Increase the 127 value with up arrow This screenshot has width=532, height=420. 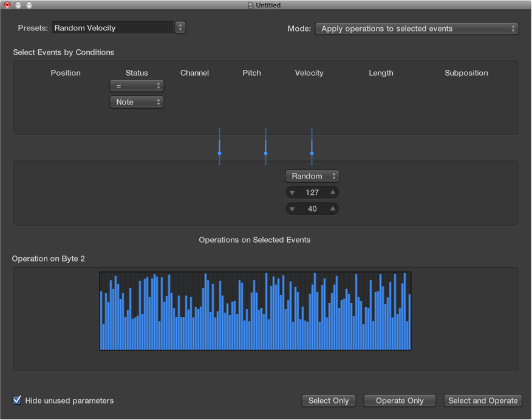[x=332, y=193]
